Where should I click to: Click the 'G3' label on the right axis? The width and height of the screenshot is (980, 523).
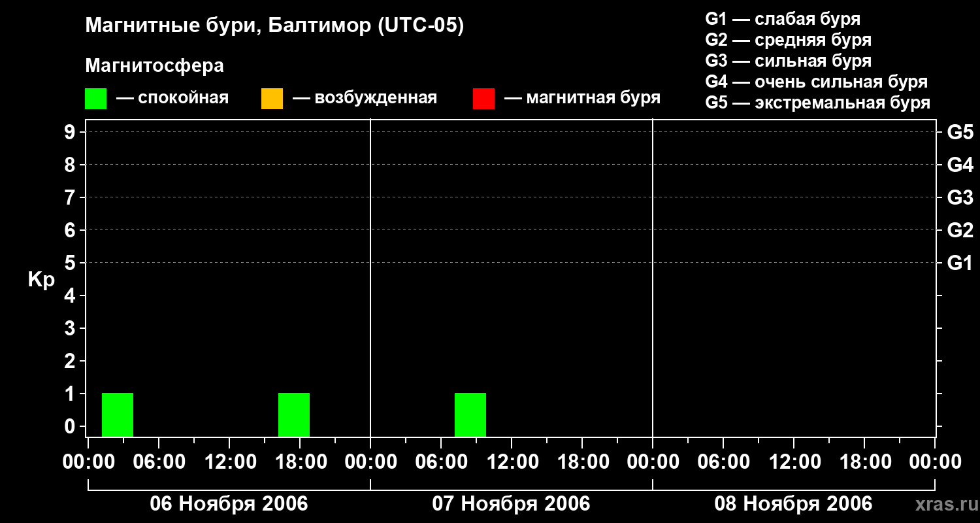click(960, 197)
